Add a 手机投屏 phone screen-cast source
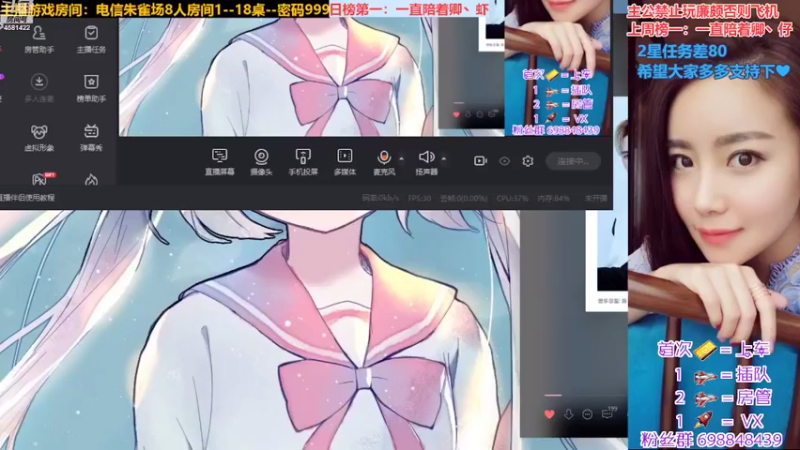 click(x=303, y=162)
